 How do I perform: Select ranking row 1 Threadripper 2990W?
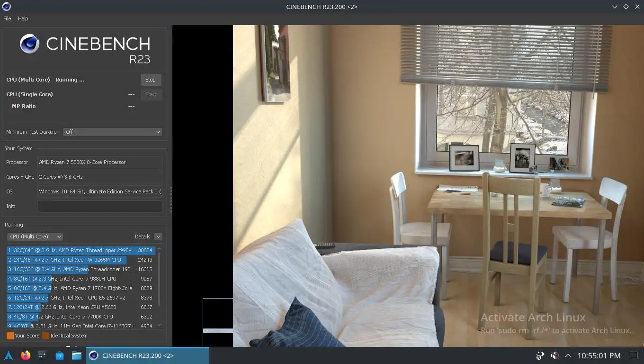pyautogui.click(x=81, y=250)
